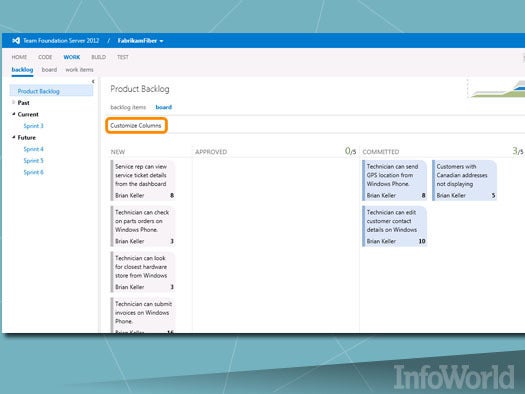Select the board view under Product Backlog
This screenshot has width=525, height=394.
164,107
